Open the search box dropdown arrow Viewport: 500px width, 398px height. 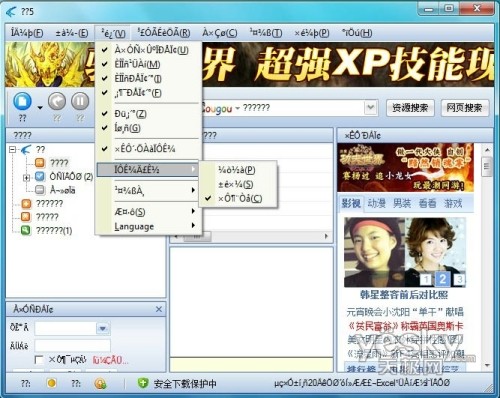pos(371,108)
